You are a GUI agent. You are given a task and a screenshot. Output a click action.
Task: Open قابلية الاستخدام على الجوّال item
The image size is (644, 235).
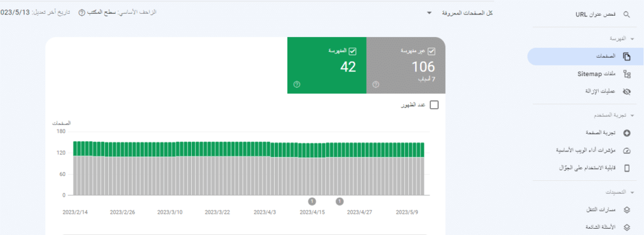(588, 168)
